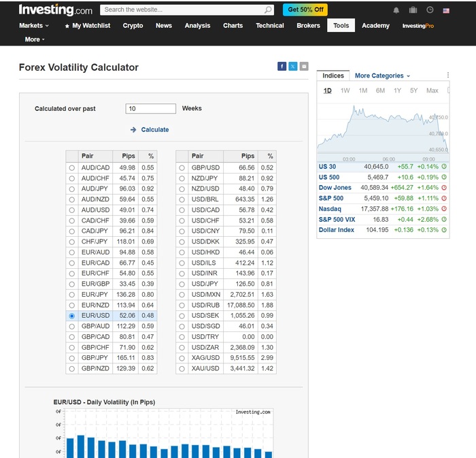
Task: Click the clock icon in the header
Action: coord(430,10)
